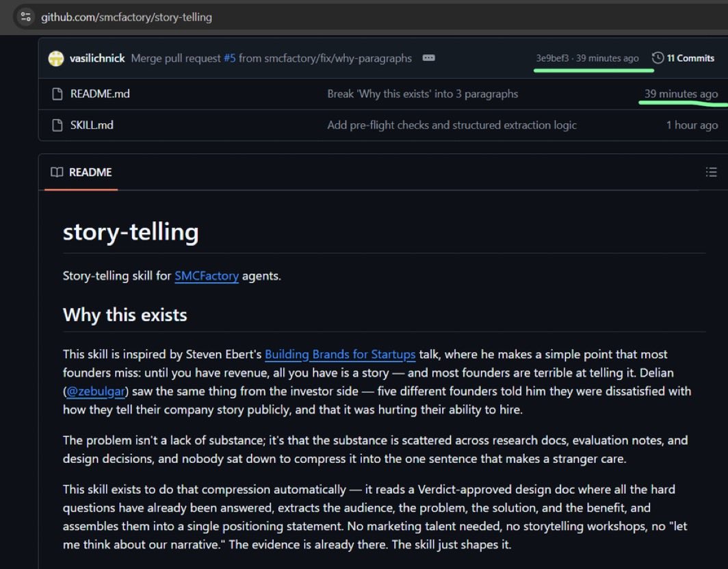Screen dimensions: 728x569
Task: Click the site settings icon in address bar
Action: pos(26,17)
